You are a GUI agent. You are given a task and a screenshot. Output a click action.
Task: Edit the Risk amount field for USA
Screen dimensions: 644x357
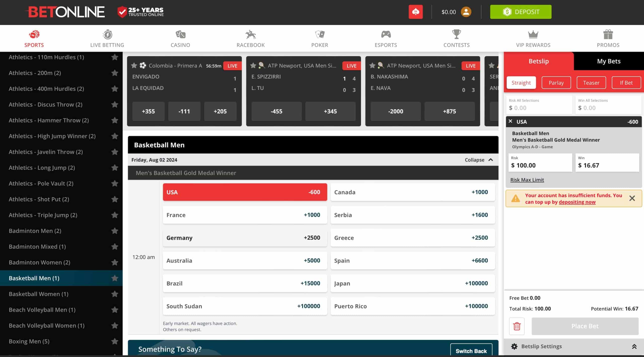[x=540, y=163]
